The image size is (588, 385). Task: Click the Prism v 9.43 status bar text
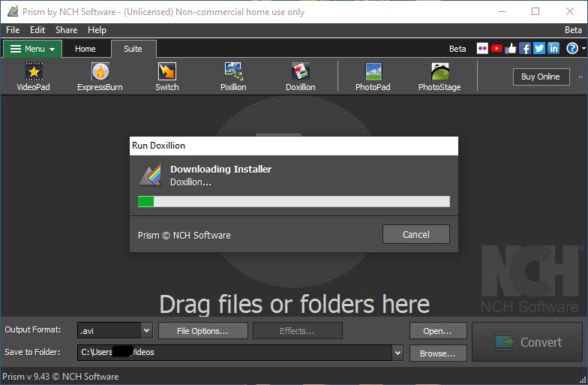61,377
